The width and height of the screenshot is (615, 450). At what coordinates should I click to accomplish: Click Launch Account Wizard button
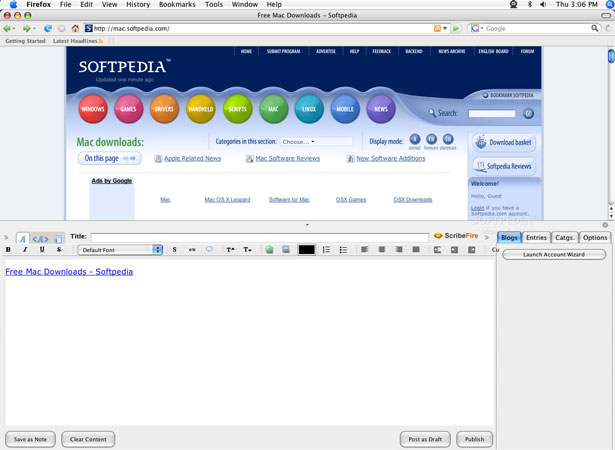click(x=554, y=255)
